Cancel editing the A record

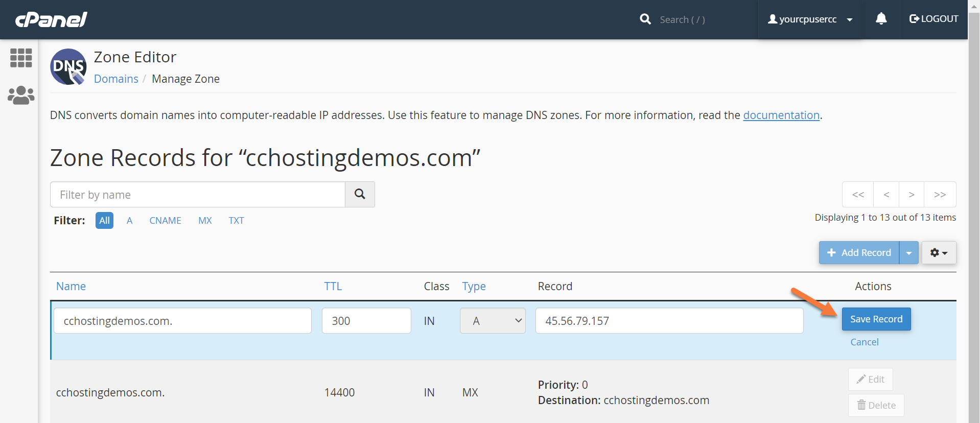[864, 342]
